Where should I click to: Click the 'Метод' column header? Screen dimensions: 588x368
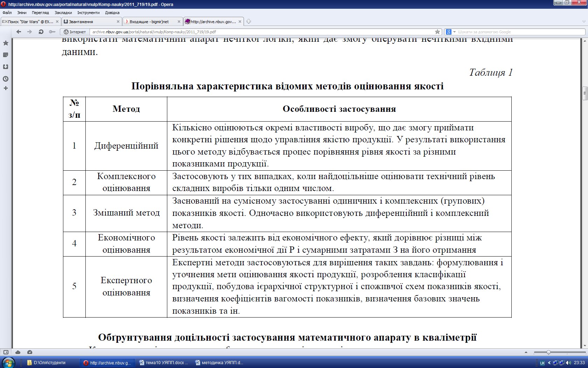(x=126, y=109)
